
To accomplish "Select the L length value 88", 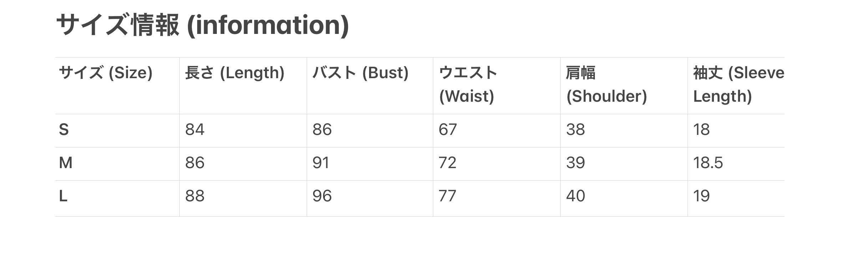I will (195, 196).
